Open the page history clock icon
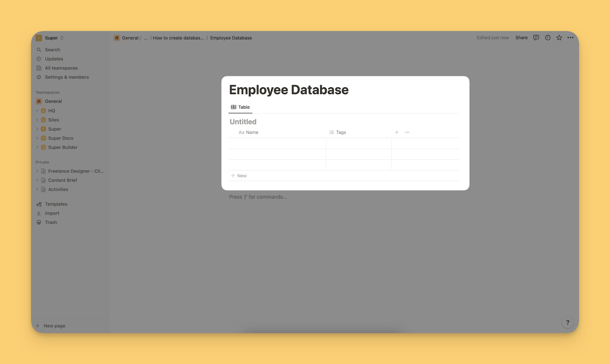This screenshot has width=610, height=364. point(547,38)
